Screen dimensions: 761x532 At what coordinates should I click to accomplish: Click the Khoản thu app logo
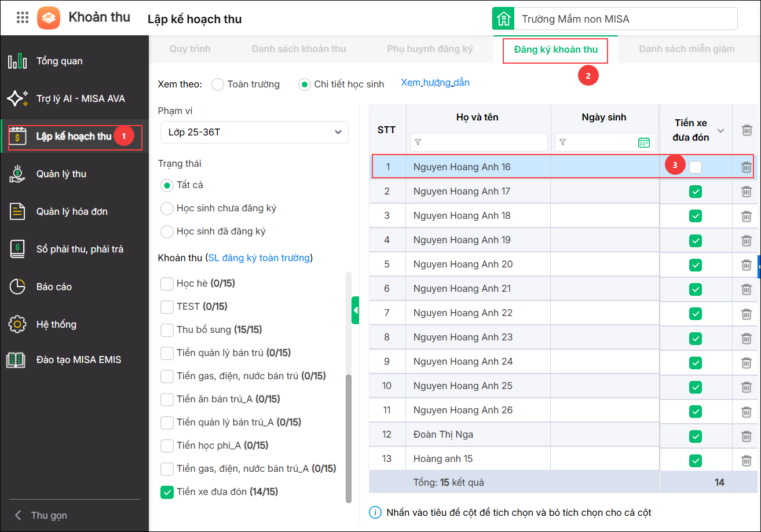coord(49,17)
